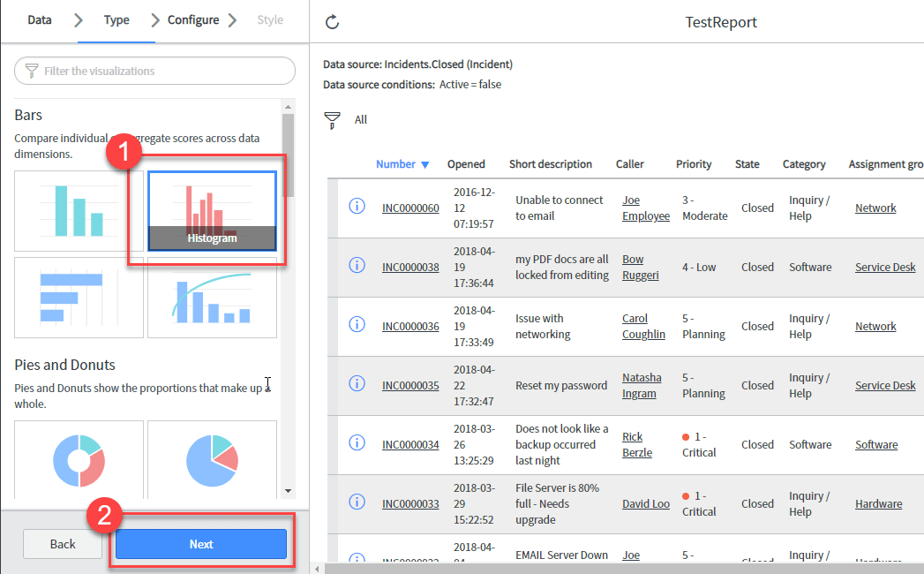Click the visualization list scrollbar thumb
The height and width of the screenshot is (574, 924).
288,155
